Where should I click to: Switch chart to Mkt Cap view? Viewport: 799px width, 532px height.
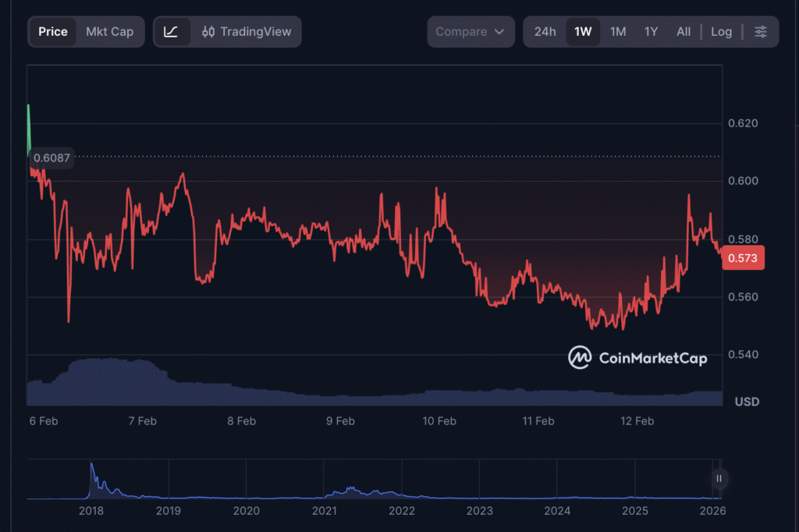pyautogui.click(x=109, y=31)
